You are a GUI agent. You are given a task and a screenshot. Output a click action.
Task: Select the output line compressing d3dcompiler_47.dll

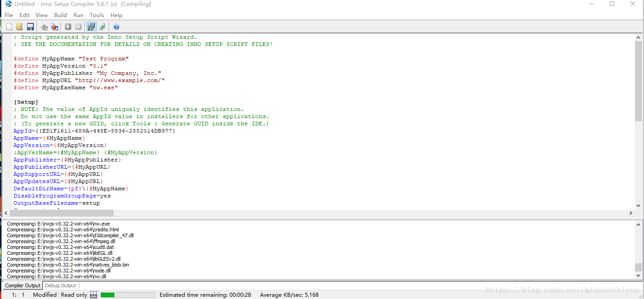70,235
